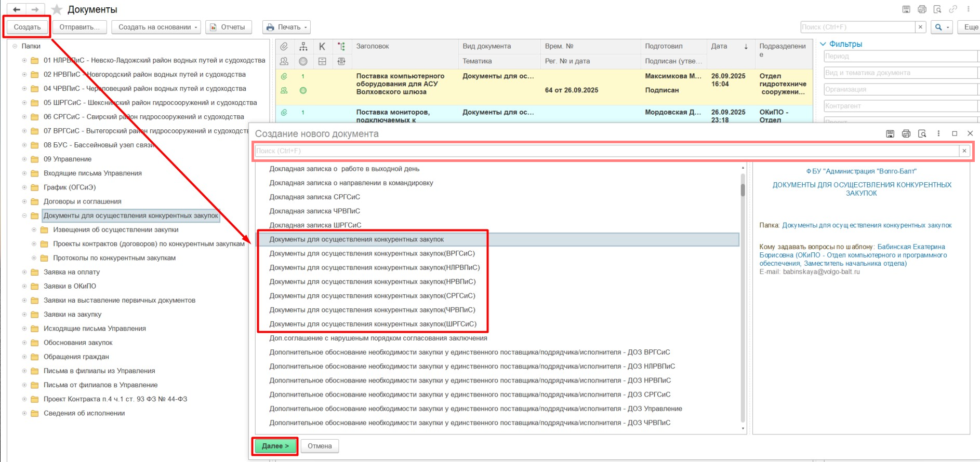Click the template list vertical scrollbar
Viewport: 980px width, 462px height.
pyautogui.click(x=743, y=301)
